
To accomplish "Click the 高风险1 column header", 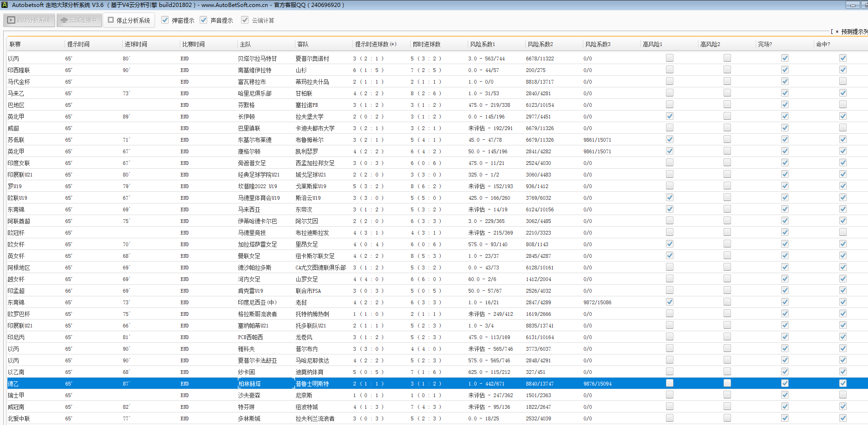I will [x=653, y=44].
